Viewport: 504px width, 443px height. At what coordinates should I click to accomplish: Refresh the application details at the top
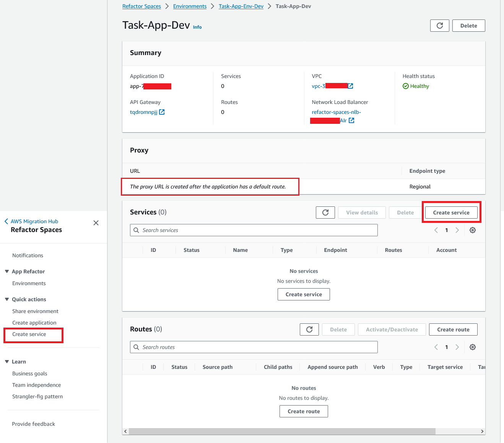(x=440, y=26)
